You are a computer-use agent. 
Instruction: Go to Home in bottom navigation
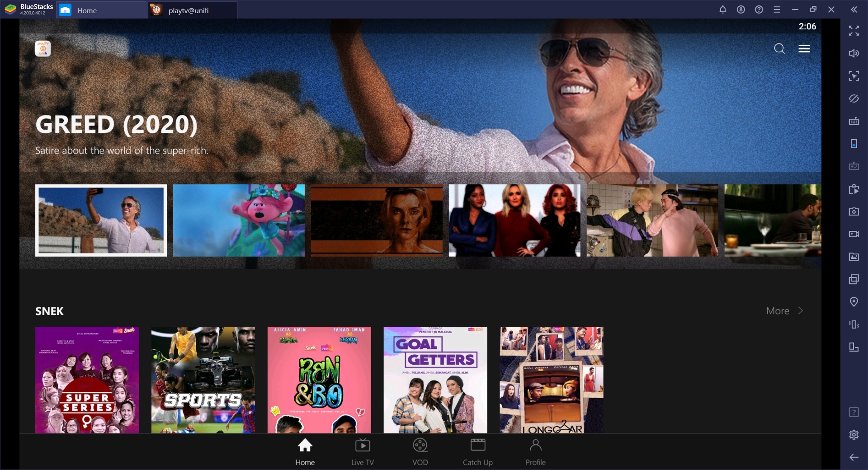coord(305,451)
